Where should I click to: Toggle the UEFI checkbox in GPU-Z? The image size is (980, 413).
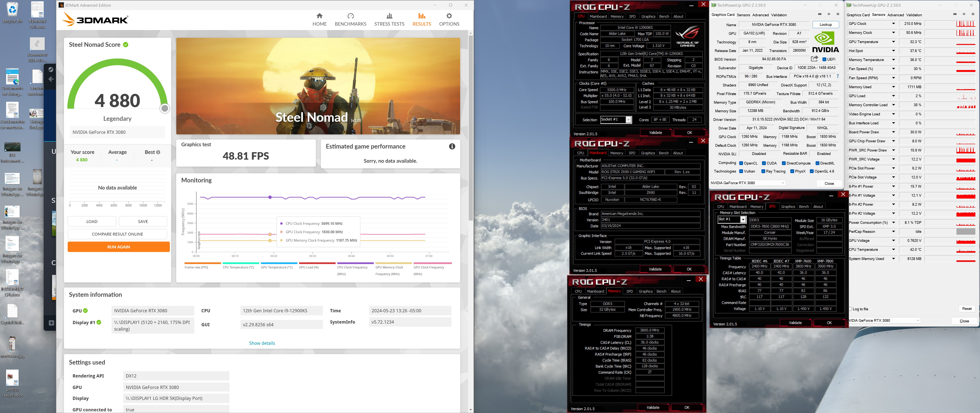click(824, 59)
